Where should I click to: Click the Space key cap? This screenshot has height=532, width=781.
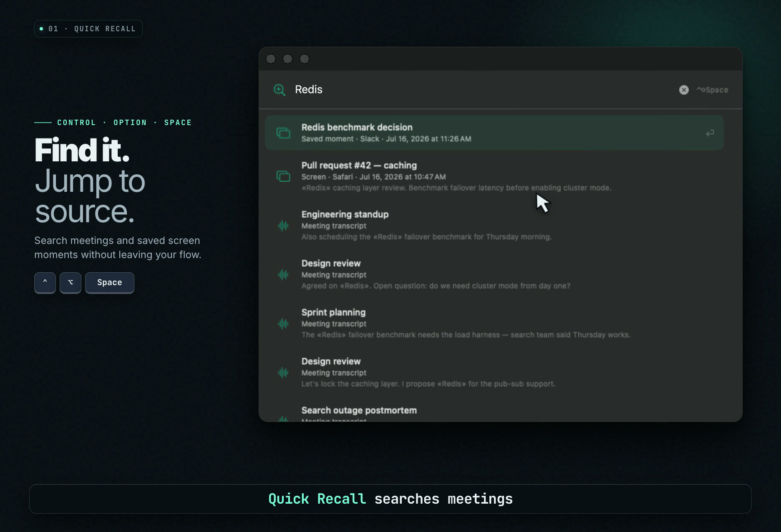(110, 283)
